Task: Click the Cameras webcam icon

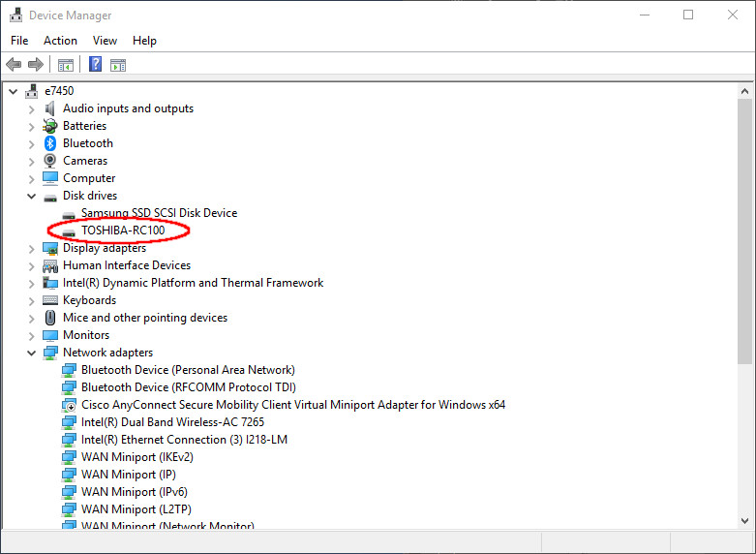Action: point(49,161)
